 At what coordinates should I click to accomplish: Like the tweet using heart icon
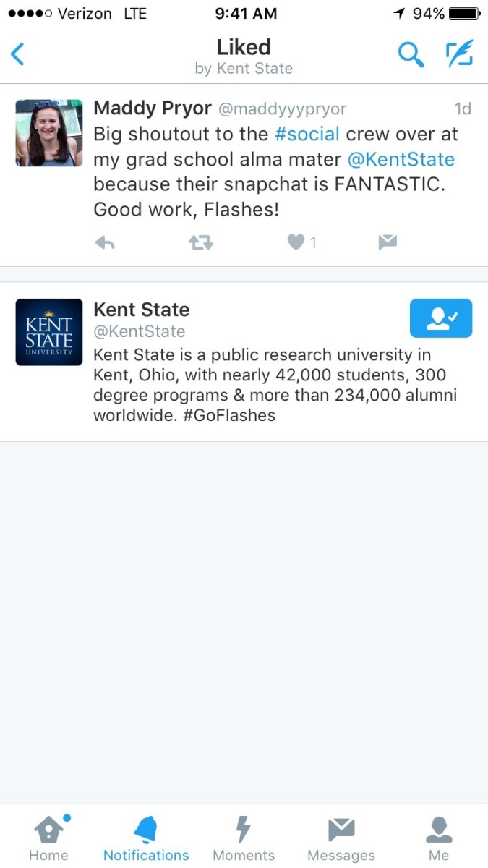pos(296,243)
